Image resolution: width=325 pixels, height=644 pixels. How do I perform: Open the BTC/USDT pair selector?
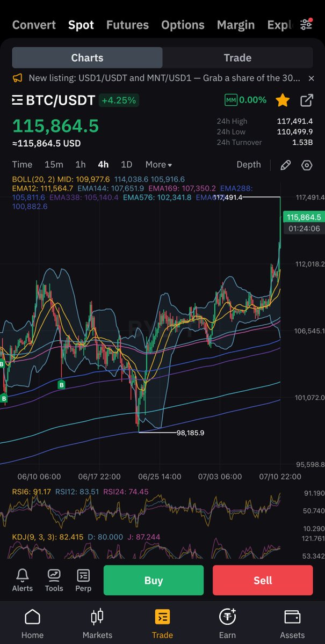(54, 100)
